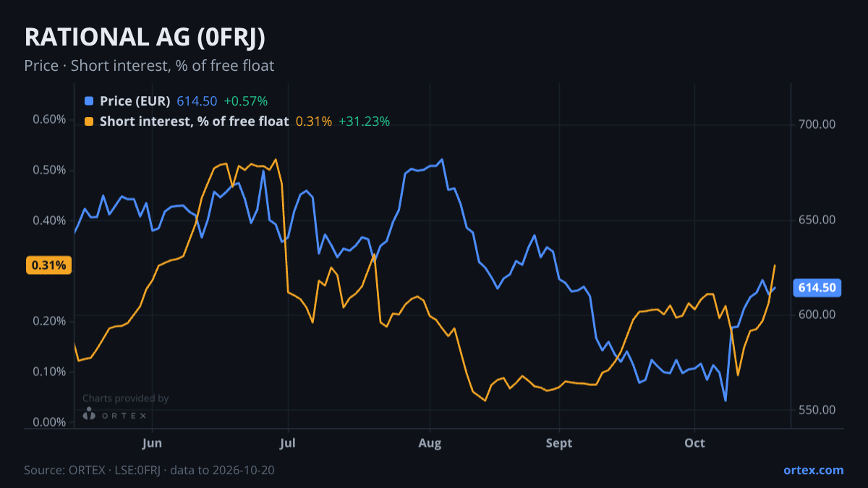Click the 0.40% left-axis label
The width and height of the screenshot is (868, 488).
point(49,221)
